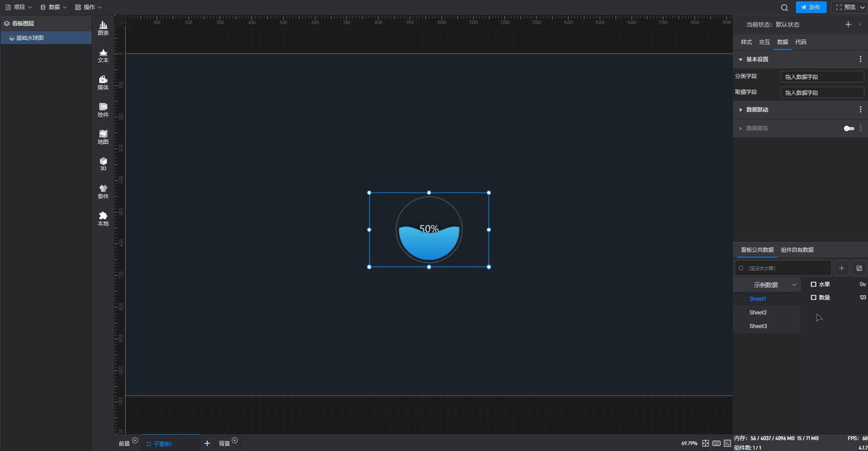Open the 图表 chart components panel
The image size is (868, 451).
(x=103, y=28)
